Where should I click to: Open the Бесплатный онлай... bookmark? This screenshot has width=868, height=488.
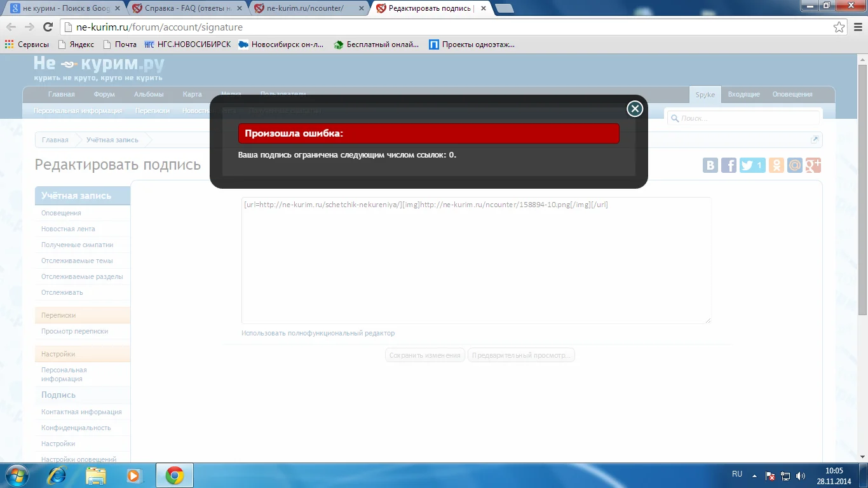[376, 44]
